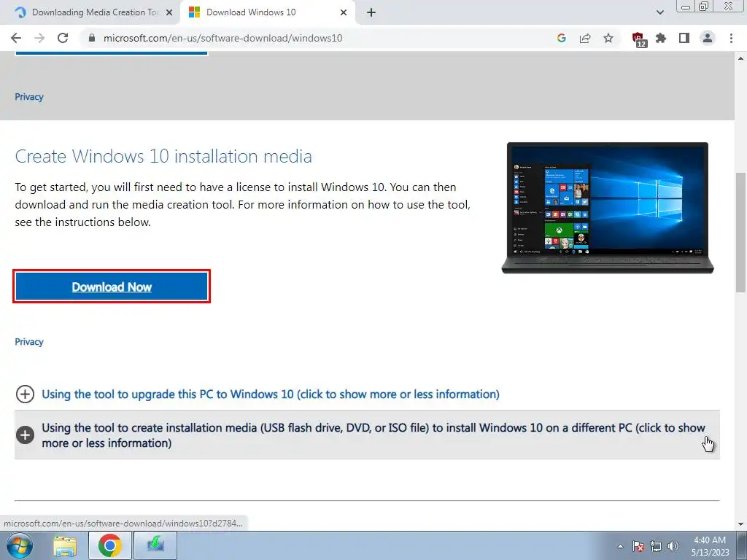Click the network tray icon
This screenshot has height=560, width=747.
(x=656, y=546)
